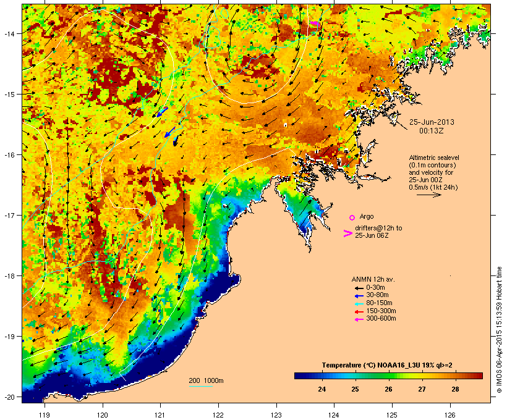Click the magenta drifter marker near top of map

[x=314, y=23]
